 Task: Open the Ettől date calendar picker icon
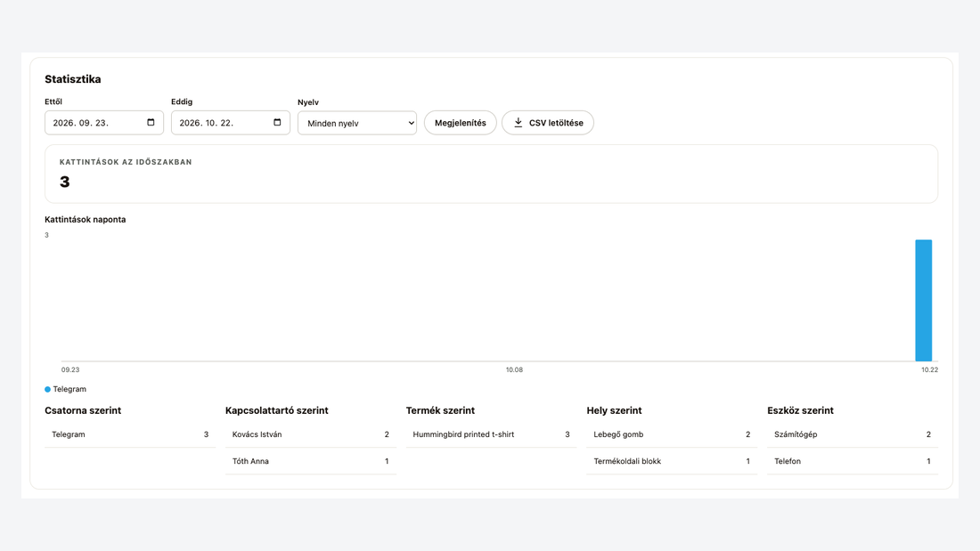coord(151,123)
